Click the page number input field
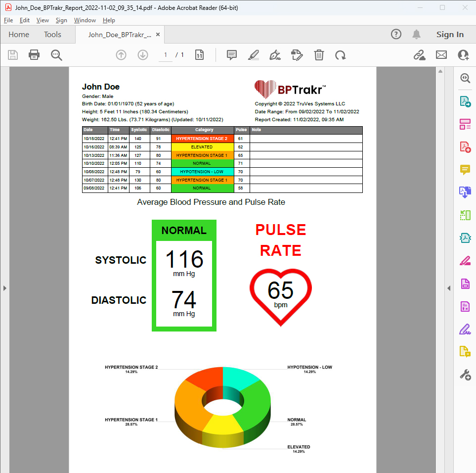Viewport: 476px width, 473px height. pyautogui.click(x=165, y=55)
